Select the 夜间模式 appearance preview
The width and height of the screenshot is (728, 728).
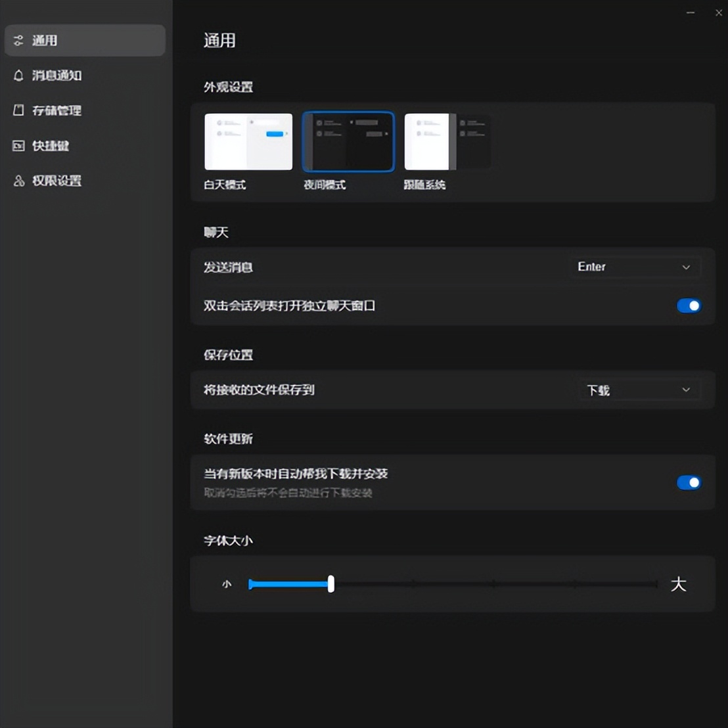[348, 141]
